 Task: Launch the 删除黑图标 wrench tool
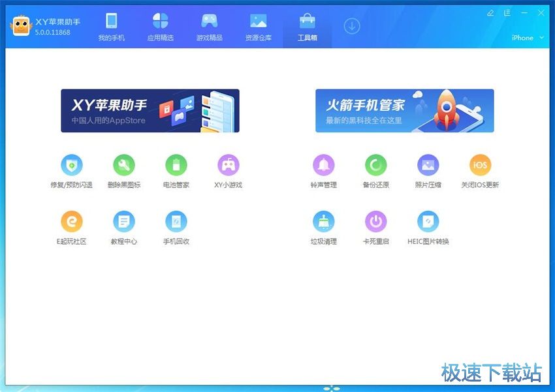coord(124,165)
